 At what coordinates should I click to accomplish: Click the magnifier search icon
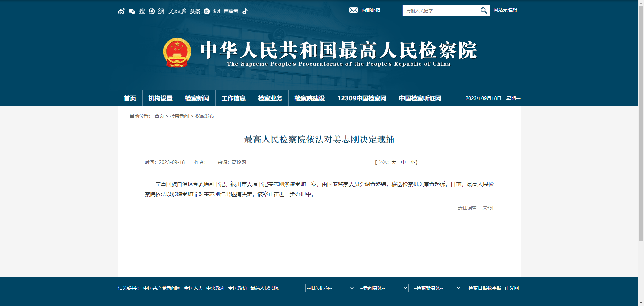tap(483, 10)
